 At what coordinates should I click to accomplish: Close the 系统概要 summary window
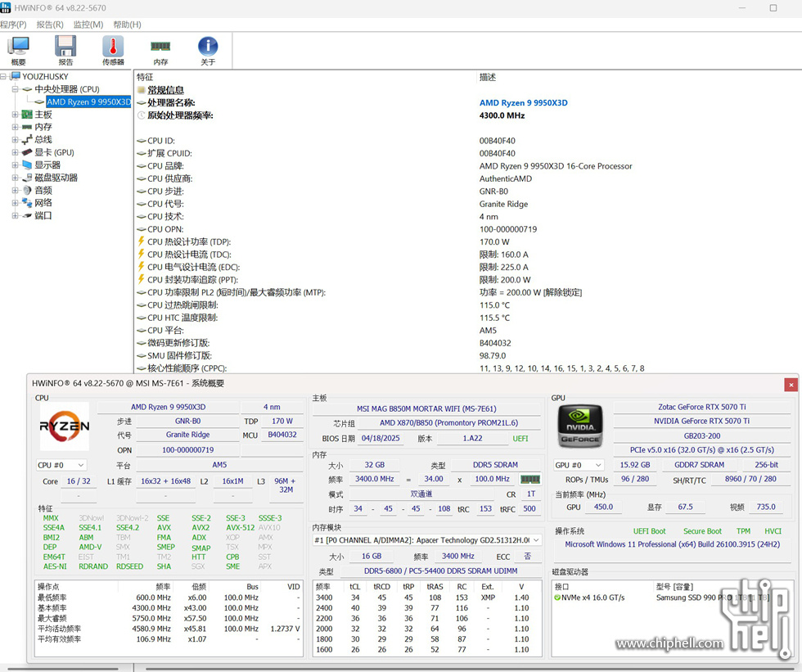pos(791,385)
